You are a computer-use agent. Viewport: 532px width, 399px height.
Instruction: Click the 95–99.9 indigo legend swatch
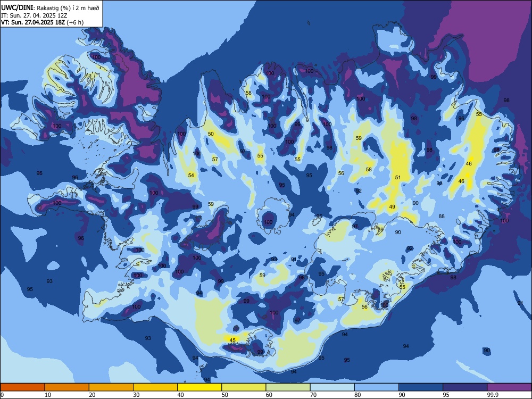pyautogui.click(x=465, y=387)
